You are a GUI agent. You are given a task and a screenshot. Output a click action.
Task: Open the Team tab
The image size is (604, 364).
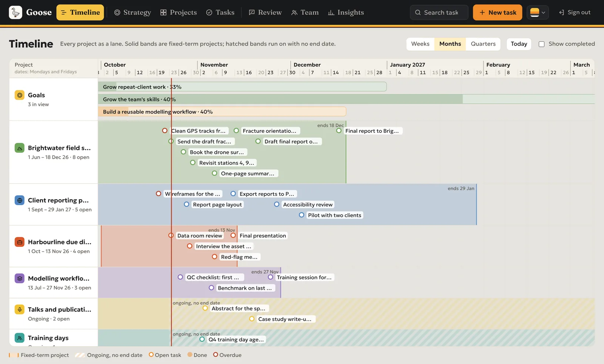tap(305, 12)
